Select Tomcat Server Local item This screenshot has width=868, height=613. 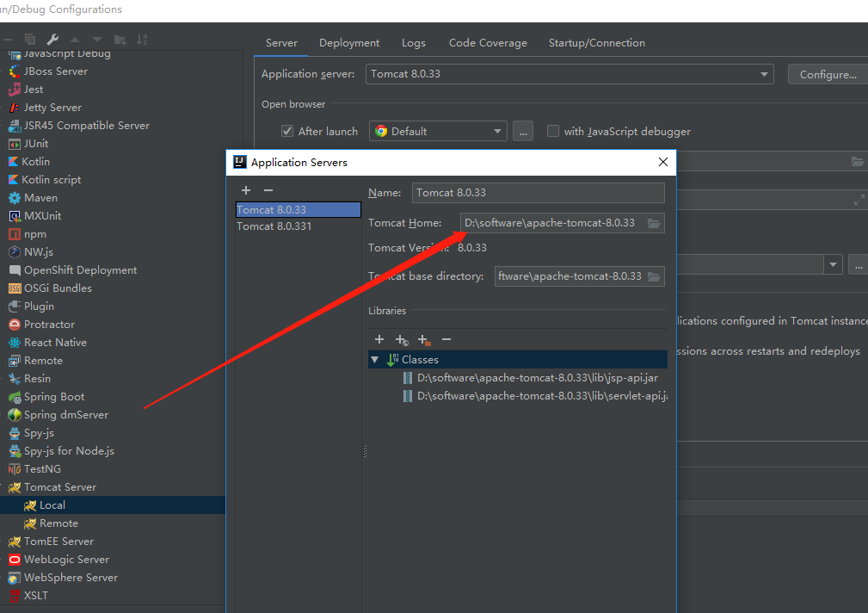point(113,505)
